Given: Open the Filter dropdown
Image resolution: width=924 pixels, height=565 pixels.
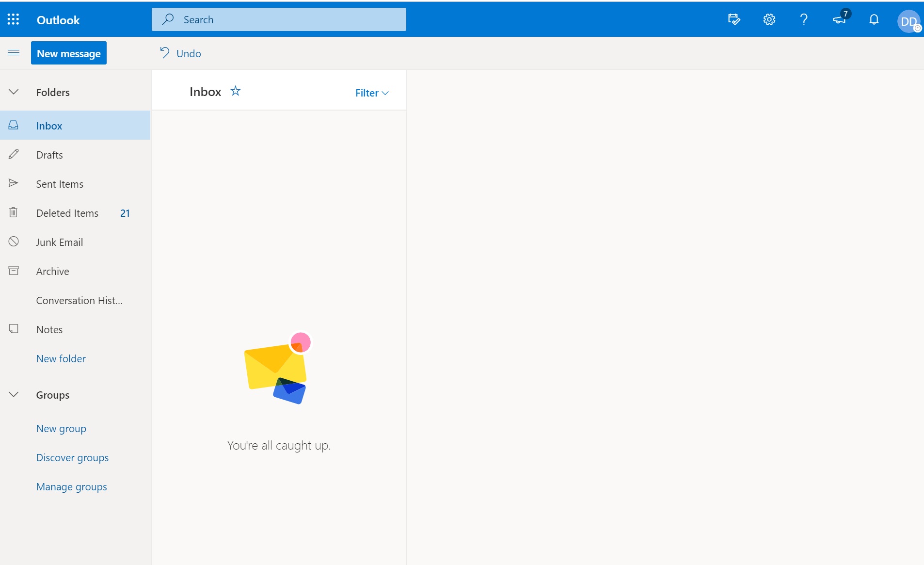Looking at the screenshot, I should coord(372,93).
